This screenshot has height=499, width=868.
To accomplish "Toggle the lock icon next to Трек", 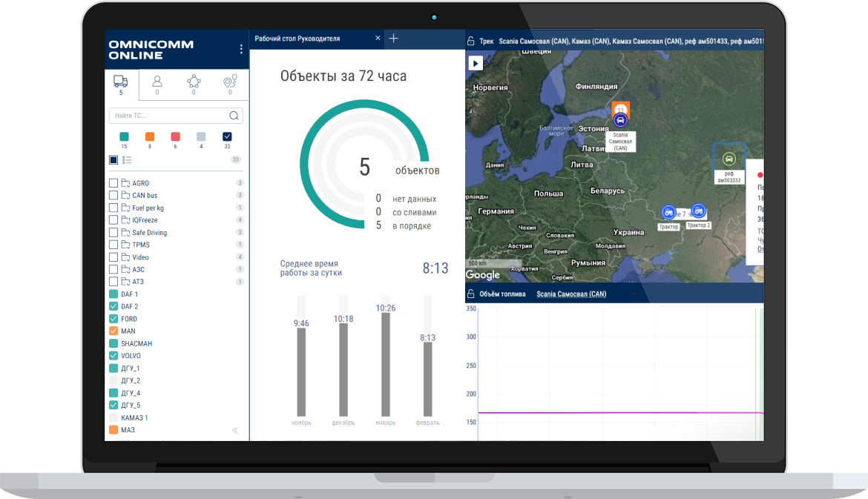I will pyautogui.click(x=470, y=41).
